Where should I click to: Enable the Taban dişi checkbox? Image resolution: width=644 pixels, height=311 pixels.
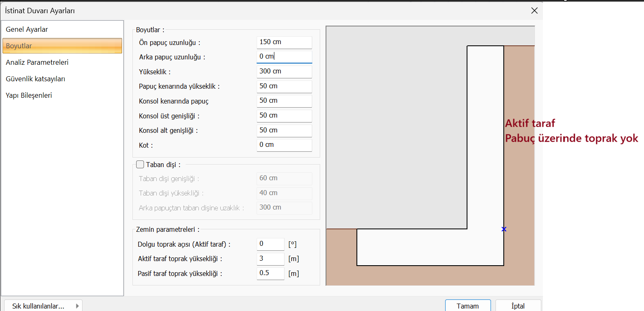(140, 165)
